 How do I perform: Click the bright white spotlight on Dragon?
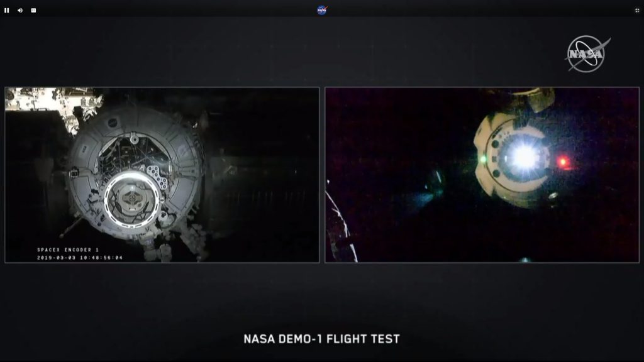(x=521, y=156)
